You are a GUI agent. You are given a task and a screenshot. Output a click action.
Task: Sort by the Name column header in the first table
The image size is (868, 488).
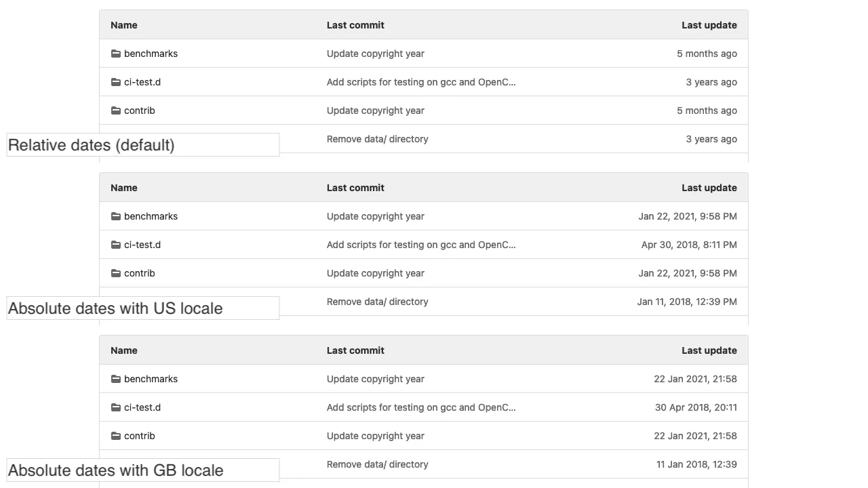[x=123, y=25]
